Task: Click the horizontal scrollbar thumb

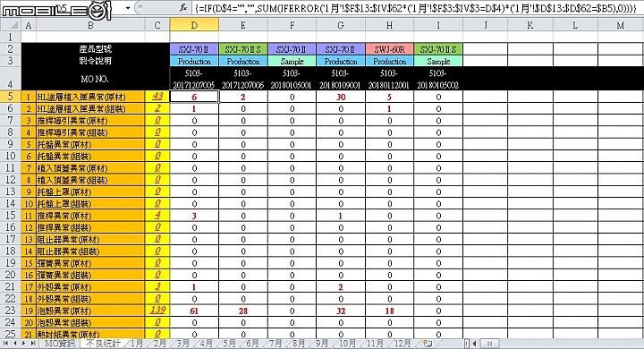Action: [x=489, y=344]
